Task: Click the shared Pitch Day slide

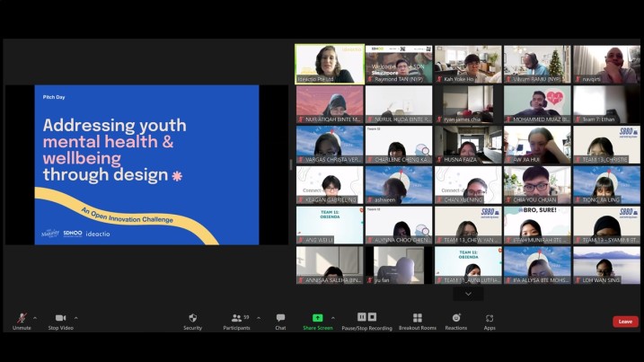Action: pyautogui.click(x=146, y=164)
